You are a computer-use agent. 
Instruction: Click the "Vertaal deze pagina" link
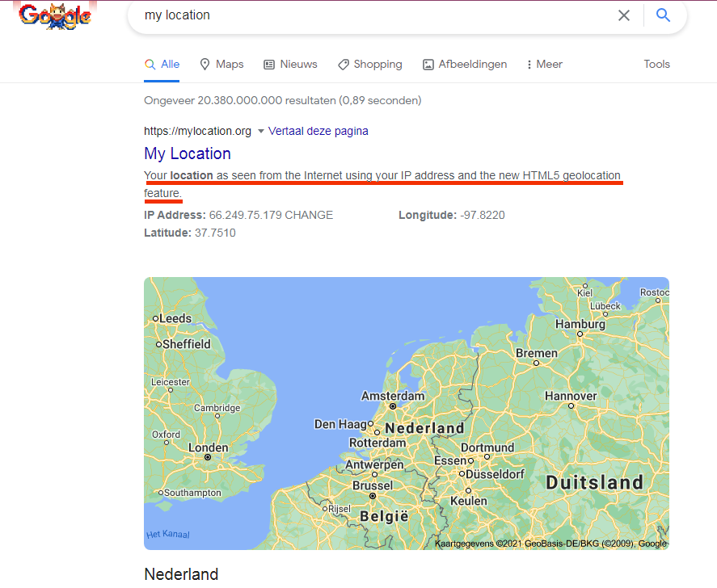pyautogui.click(x=318, y=131)
